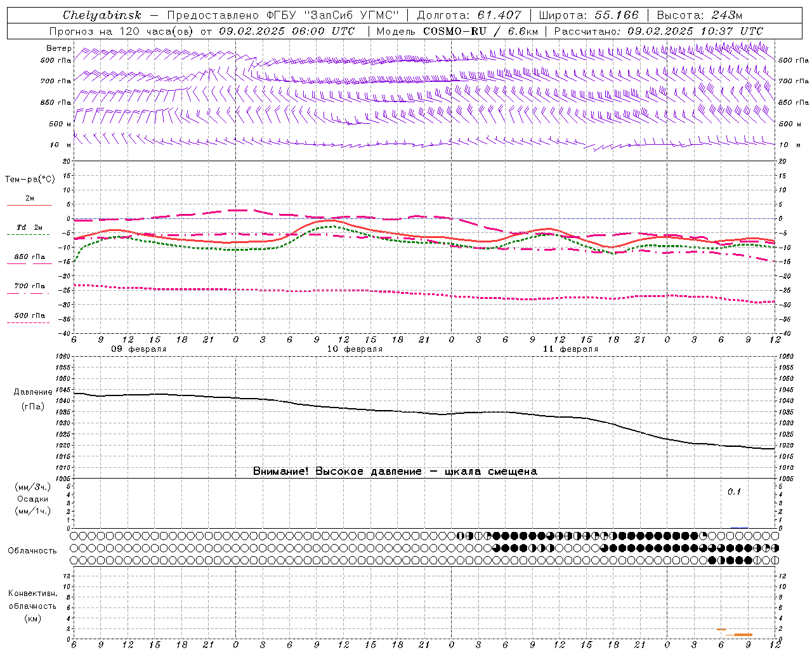Click the 'Ветер' wind panel label

58,48
